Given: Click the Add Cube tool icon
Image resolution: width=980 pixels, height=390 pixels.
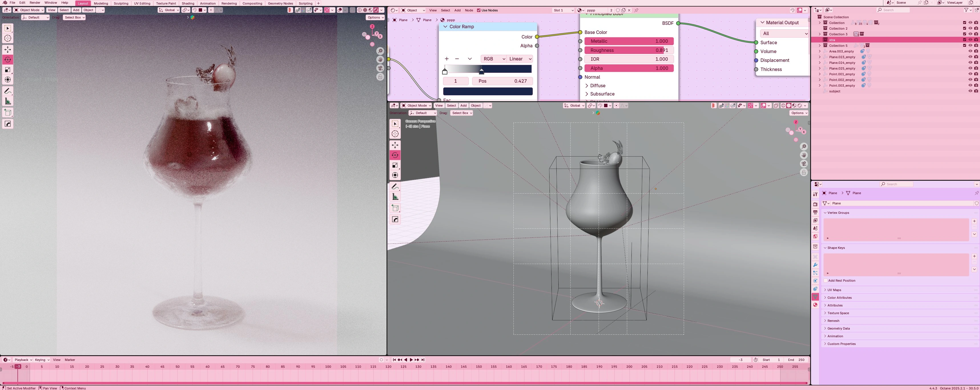Looking at the screenshot, I should click(8, 113).
